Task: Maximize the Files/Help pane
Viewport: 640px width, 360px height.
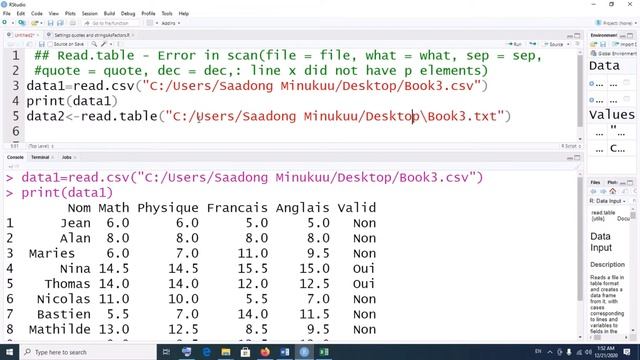Action: click(630, 182)
